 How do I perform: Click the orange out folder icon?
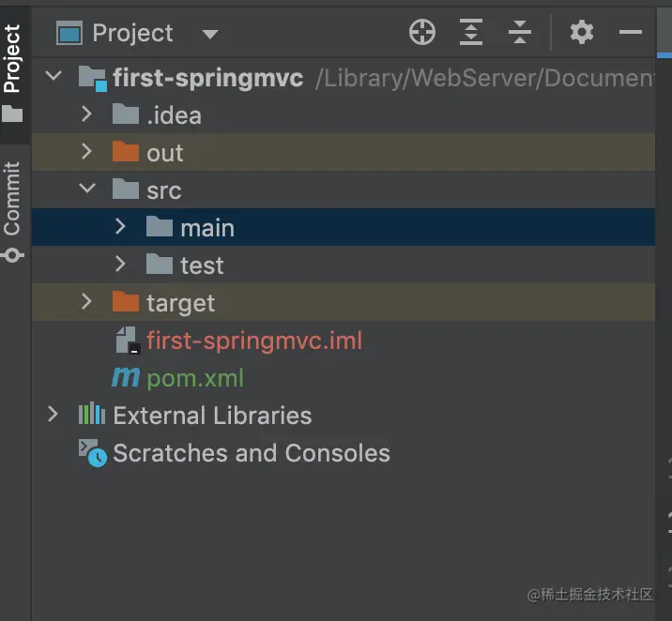[x=125, y=153]
